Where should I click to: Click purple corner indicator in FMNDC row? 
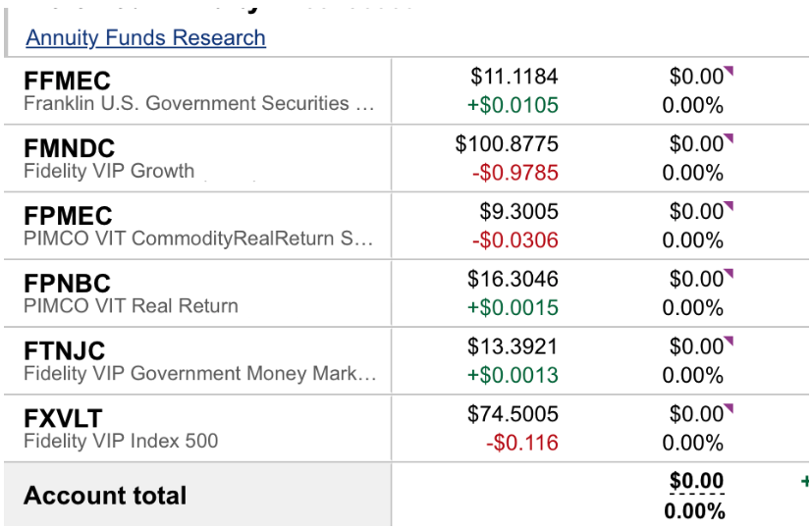pos(730,138)
